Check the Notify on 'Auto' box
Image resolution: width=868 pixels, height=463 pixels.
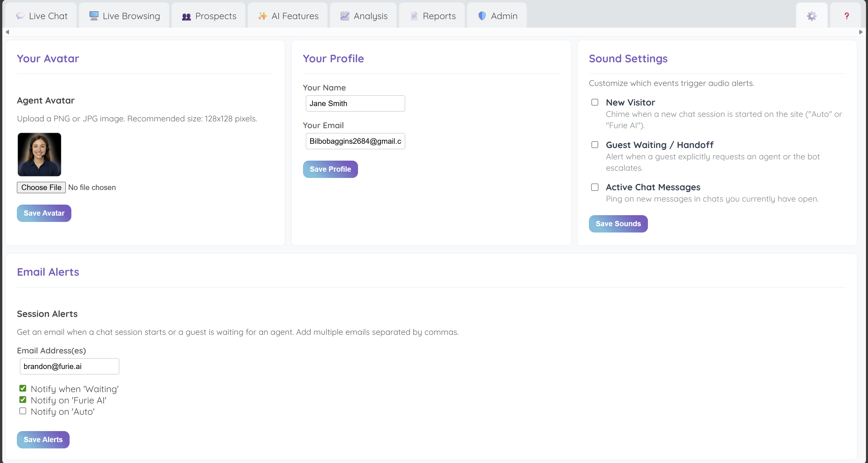(x=23, y=411)
